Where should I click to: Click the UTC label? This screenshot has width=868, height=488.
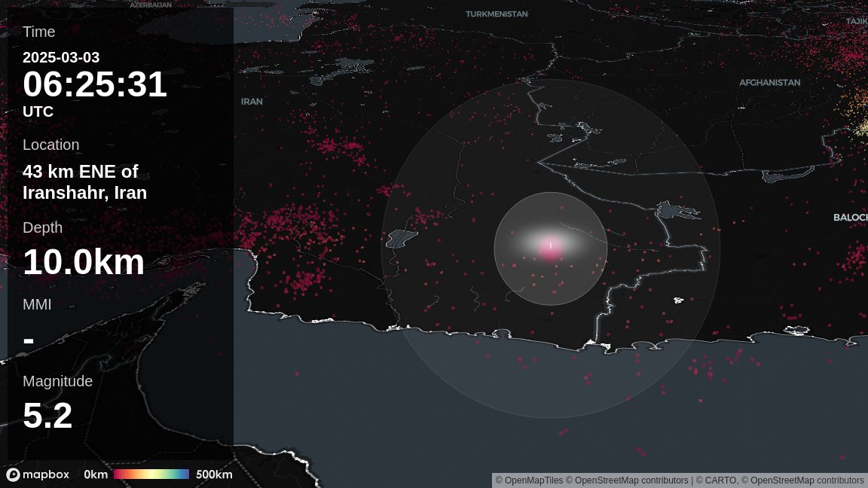point(38,111)
